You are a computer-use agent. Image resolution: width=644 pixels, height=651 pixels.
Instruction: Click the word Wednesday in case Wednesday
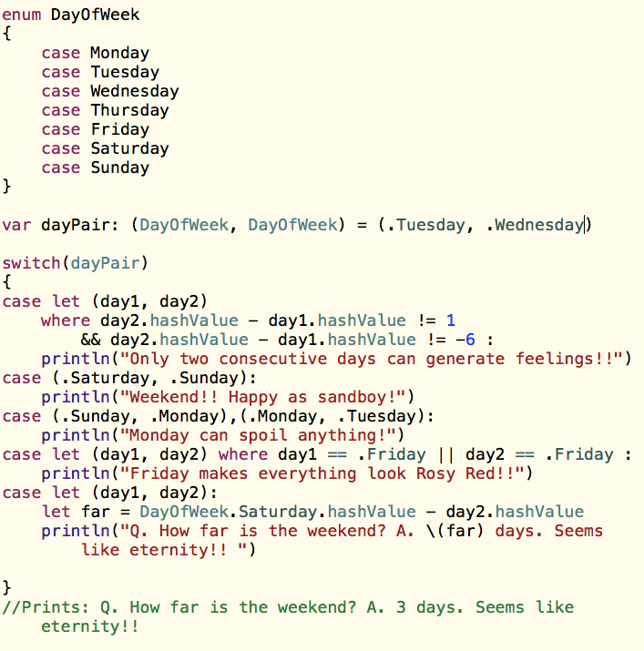[135, 91]
